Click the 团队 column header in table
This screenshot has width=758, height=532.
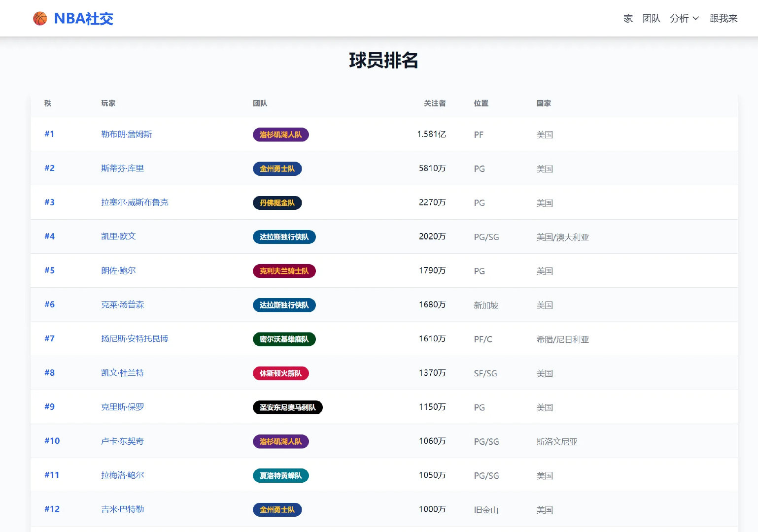pos(260,103)
